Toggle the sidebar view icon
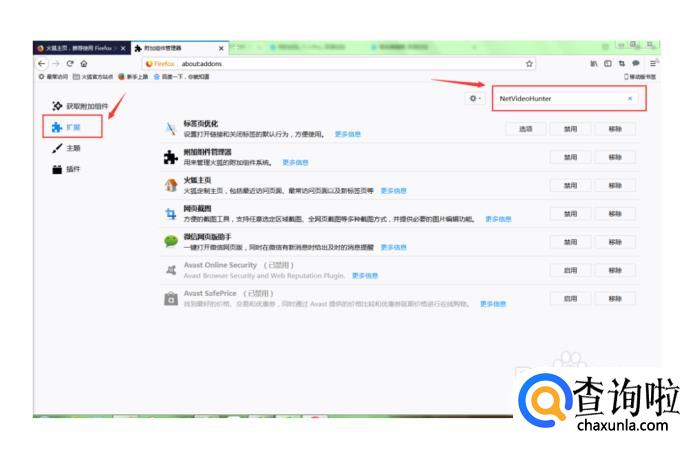692x456 pixels. (608, 64)
